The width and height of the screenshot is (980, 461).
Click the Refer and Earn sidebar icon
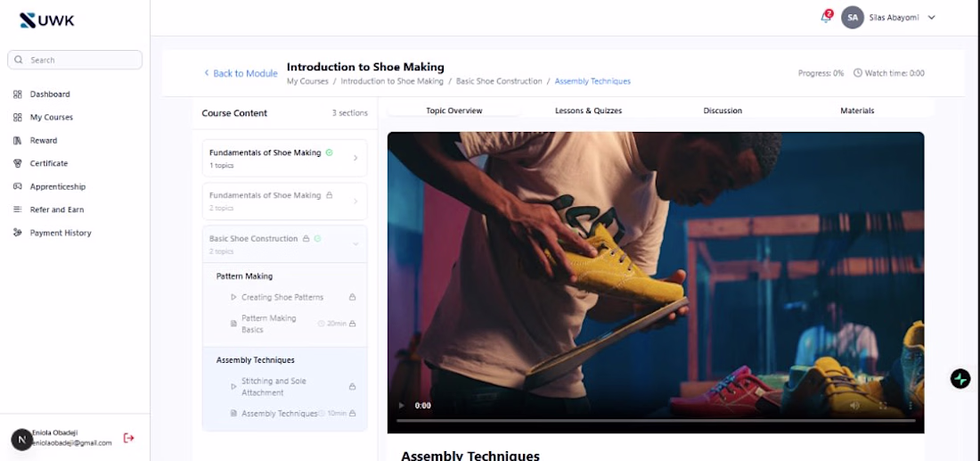pos(18,210)
